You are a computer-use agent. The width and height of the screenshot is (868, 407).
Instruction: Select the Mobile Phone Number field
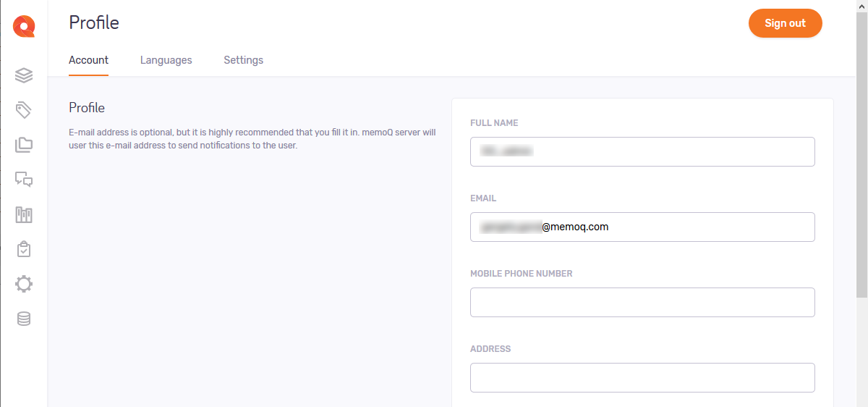642,302
